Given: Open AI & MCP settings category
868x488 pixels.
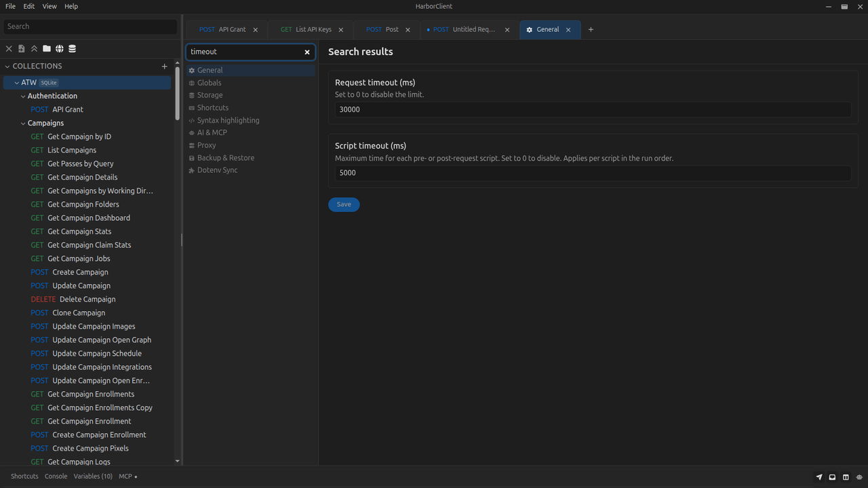Looking at the screenshot, I should tap(250, 132).
